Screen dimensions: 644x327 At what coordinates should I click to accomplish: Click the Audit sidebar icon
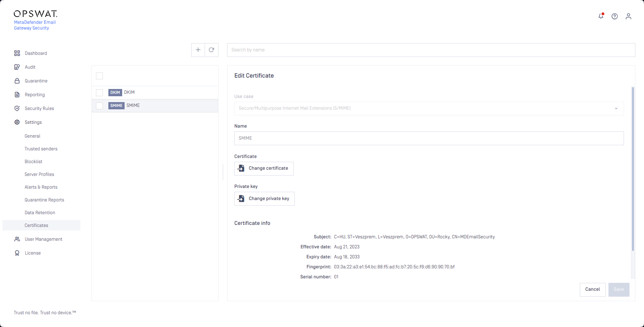coord(17,67)
